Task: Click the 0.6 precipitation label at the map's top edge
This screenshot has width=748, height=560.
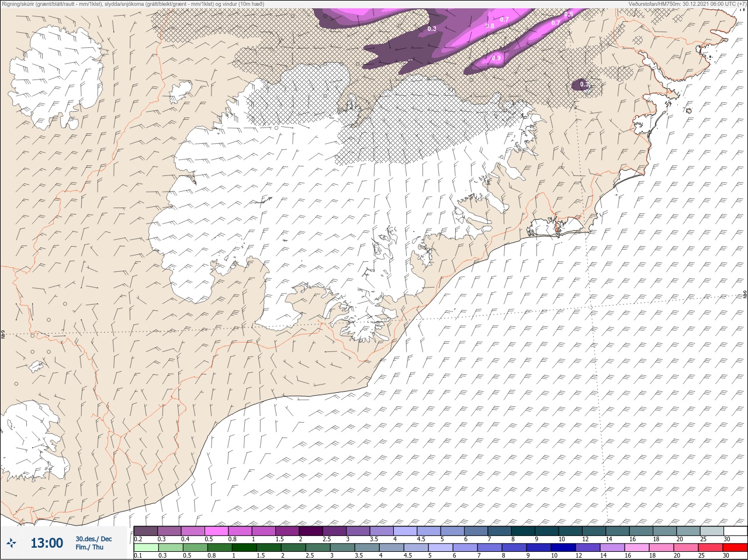Action: pos(569,13)
